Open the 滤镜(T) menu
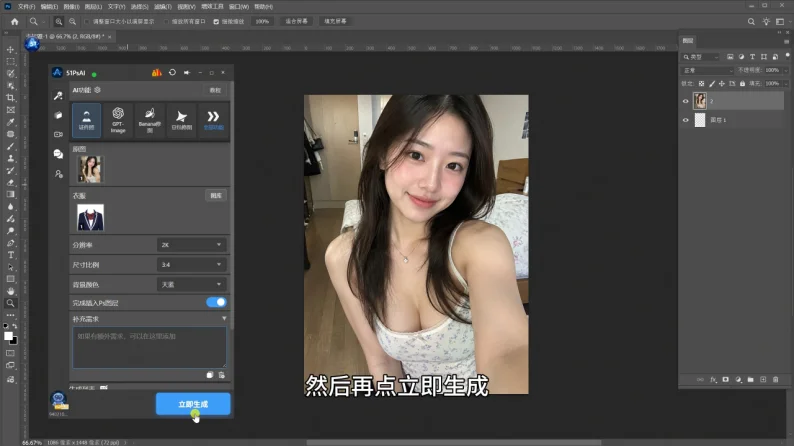Screen dimensions: 794x447 pos(163,7)
